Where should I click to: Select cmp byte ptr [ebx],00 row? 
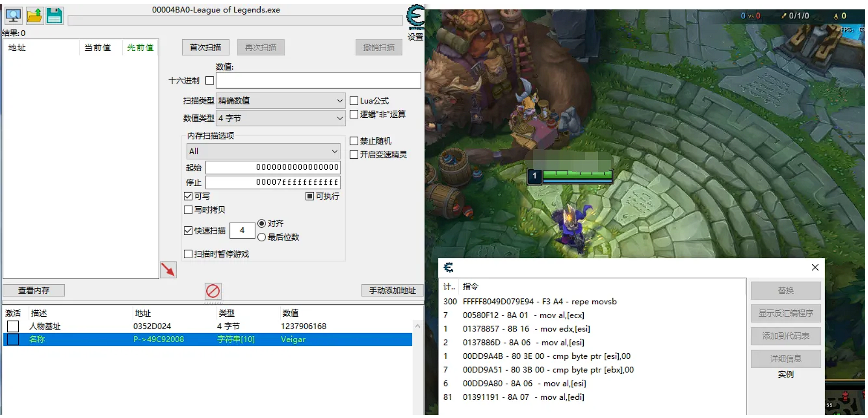(x=593, y=370)
